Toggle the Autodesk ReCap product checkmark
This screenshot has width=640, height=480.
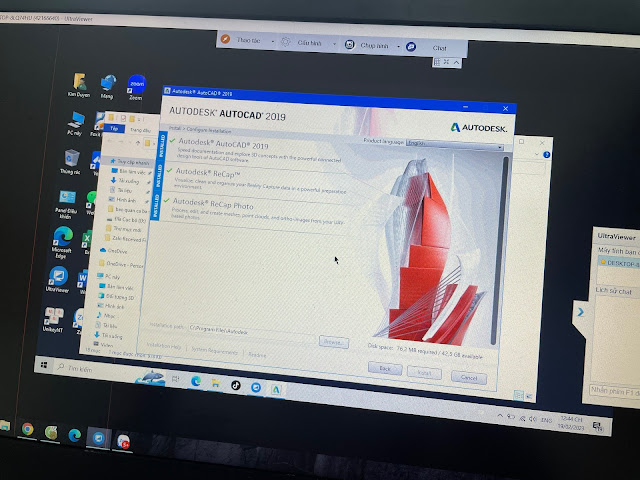(169, 170)
